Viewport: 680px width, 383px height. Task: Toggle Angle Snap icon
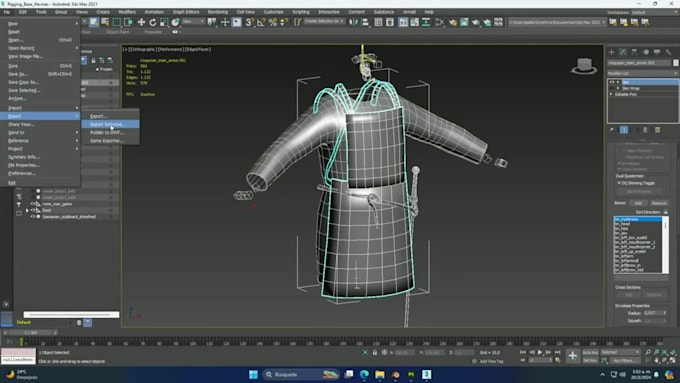pyautogui.click(x=261, y=22)
